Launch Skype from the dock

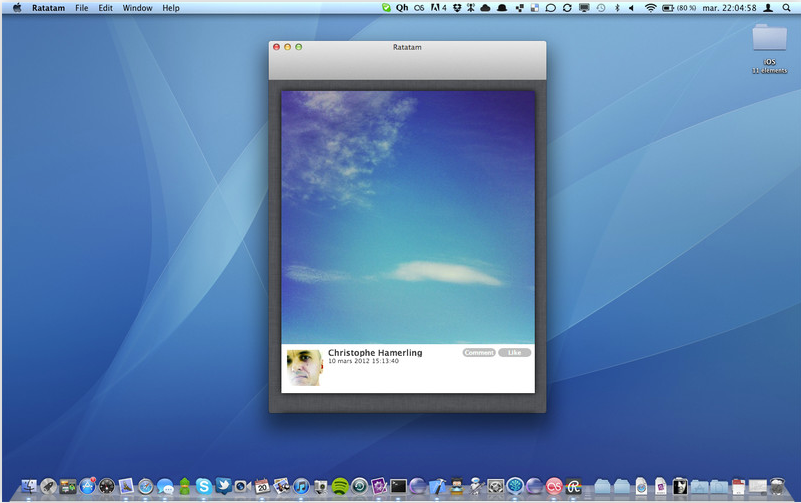pos(203,486)
